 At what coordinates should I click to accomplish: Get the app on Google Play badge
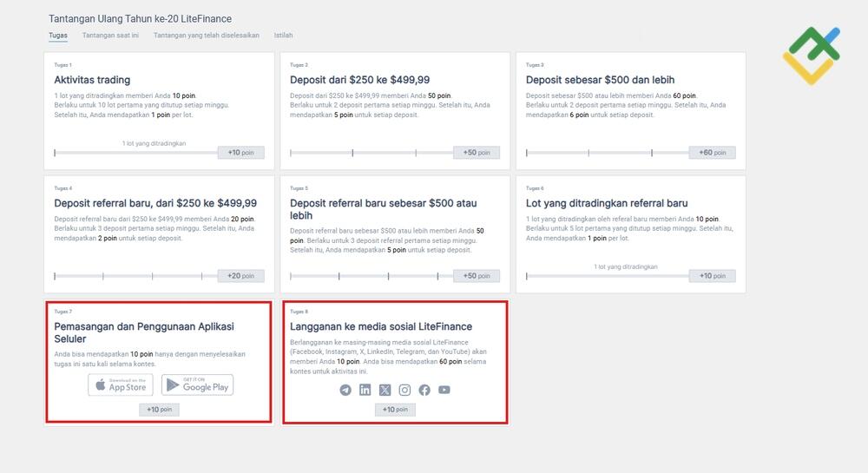point(198,385)
